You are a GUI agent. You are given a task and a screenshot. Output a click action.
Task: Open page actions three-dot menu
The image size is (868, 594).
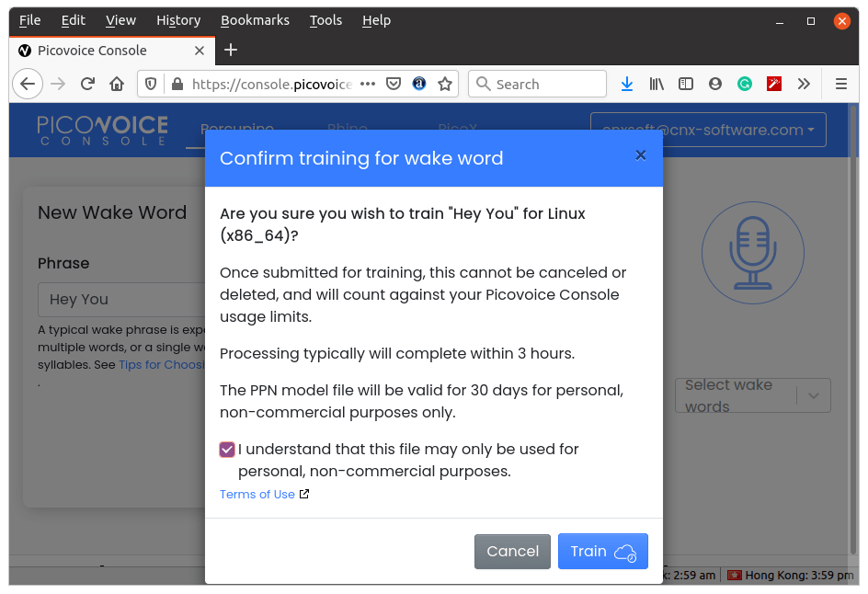[x=368, y=84]
